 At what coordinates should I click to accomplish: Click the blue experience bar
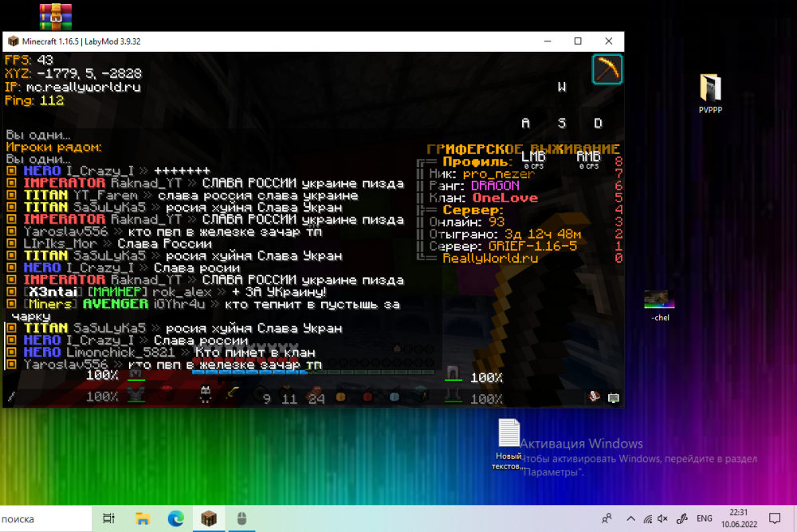pos(312,373)
